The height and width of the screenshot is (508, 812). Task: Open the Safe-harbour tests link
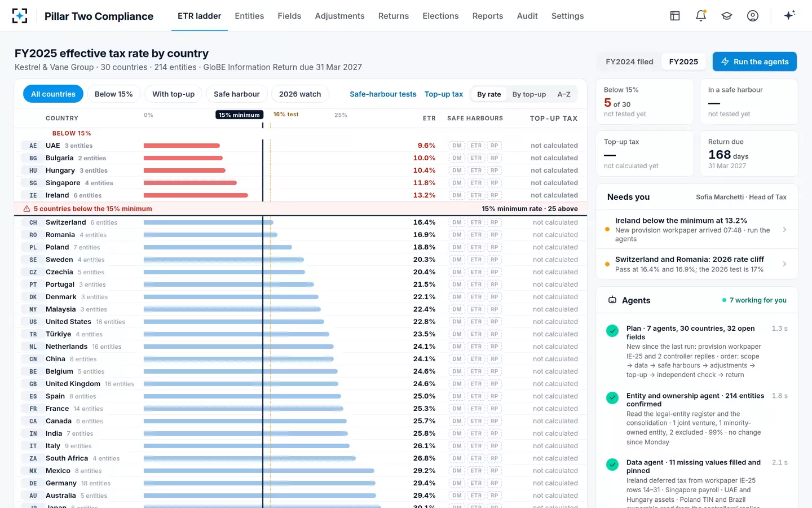pos(383,94)
